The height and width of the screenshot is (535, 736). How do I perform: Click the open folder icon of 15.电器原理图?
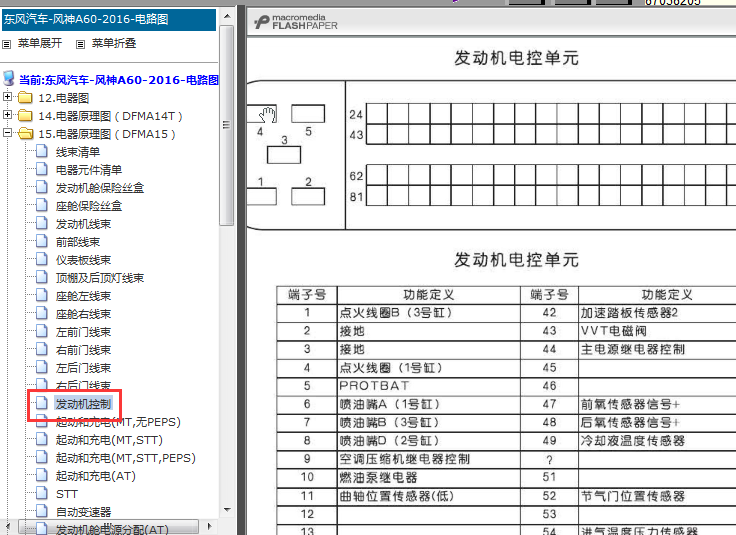pos(25,134)
